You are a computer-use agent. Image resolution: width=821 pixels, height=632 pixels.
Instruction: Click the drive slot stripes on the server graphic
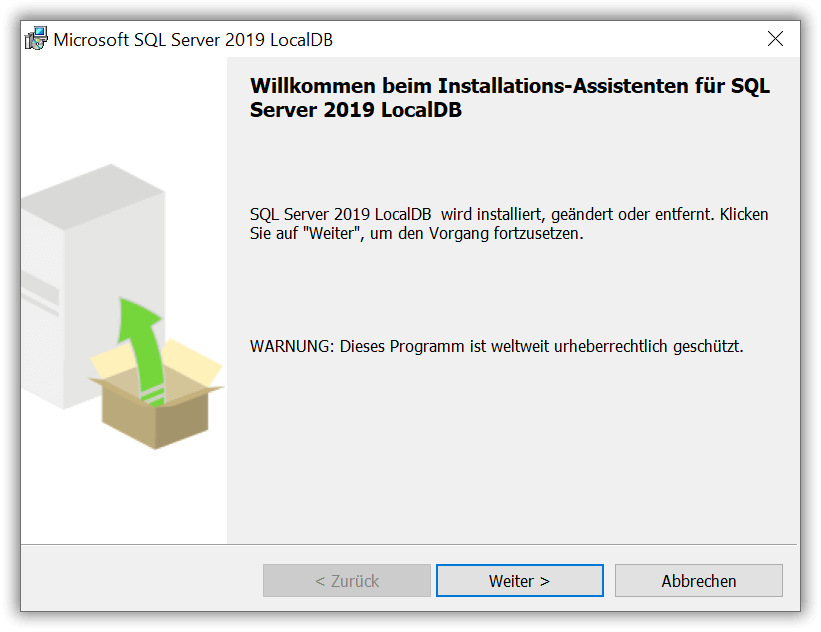pyautogui.click(x=40, y=295)
